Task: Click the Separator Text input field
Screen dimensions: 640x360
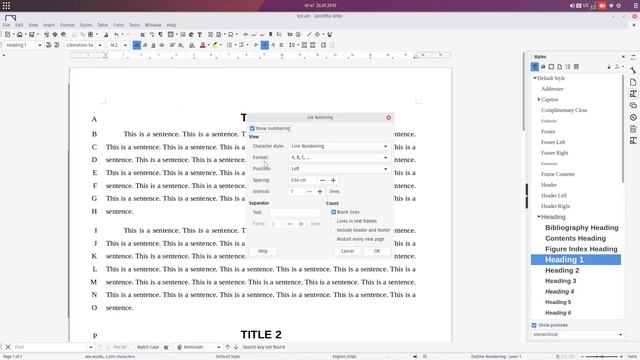Action: [295, 212]
